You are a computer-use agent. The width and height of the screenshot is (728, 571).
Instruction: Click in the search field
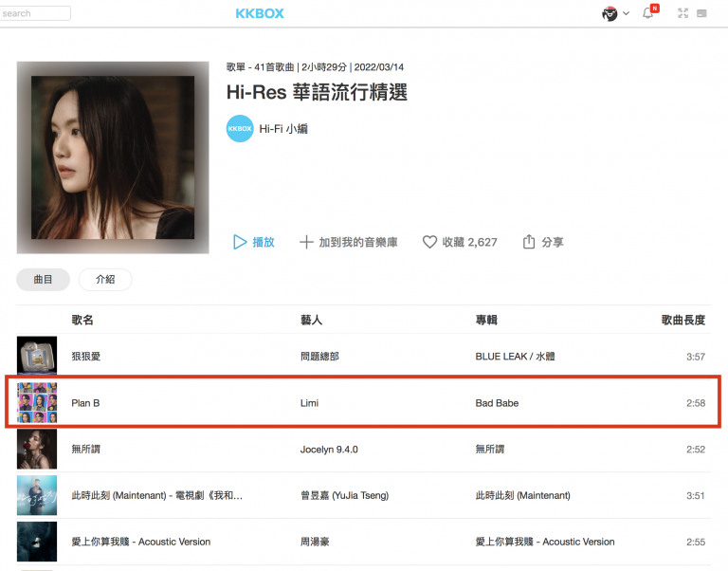[36, 13]
